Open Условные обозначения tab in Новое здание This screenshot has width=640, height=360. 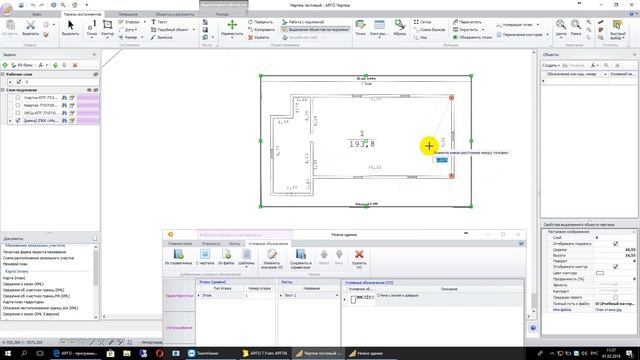point(268,244)
